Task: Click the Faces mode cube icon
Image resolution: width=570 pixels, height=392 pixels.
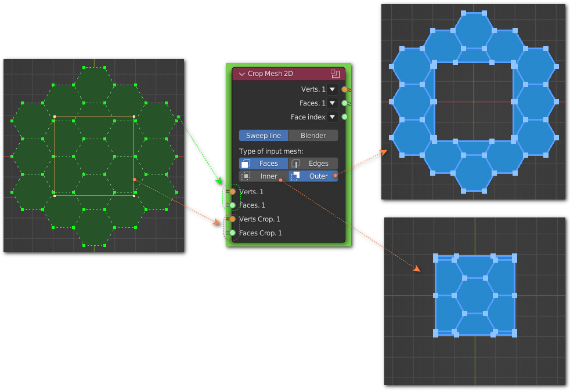Action: coord(246,164)
